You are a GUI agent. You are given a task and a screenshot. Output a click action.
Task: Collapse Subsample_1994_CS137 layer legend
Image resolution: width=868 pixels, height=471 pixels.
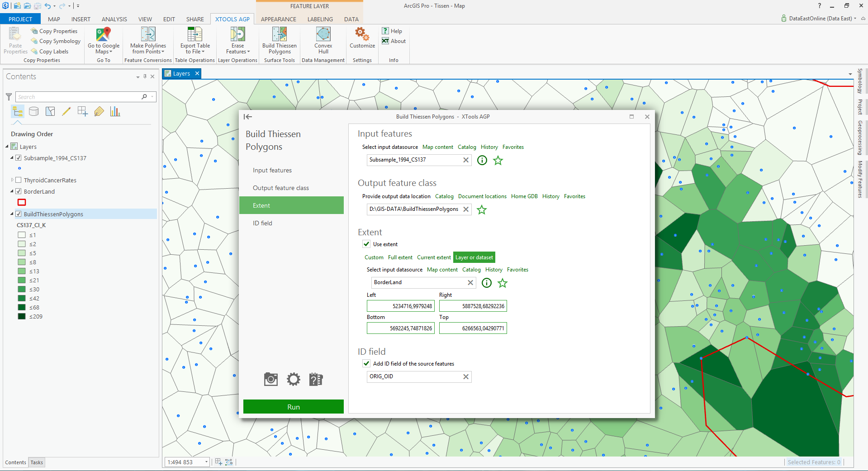12,158
